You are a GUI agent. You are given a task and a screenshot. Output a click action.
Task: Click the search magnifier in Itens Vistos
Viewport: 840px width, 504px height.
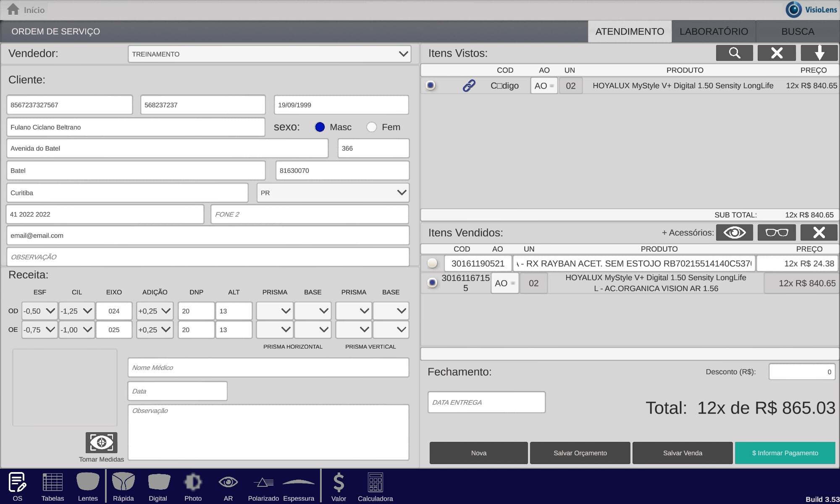pyautogui.click(x=735, y=53)
